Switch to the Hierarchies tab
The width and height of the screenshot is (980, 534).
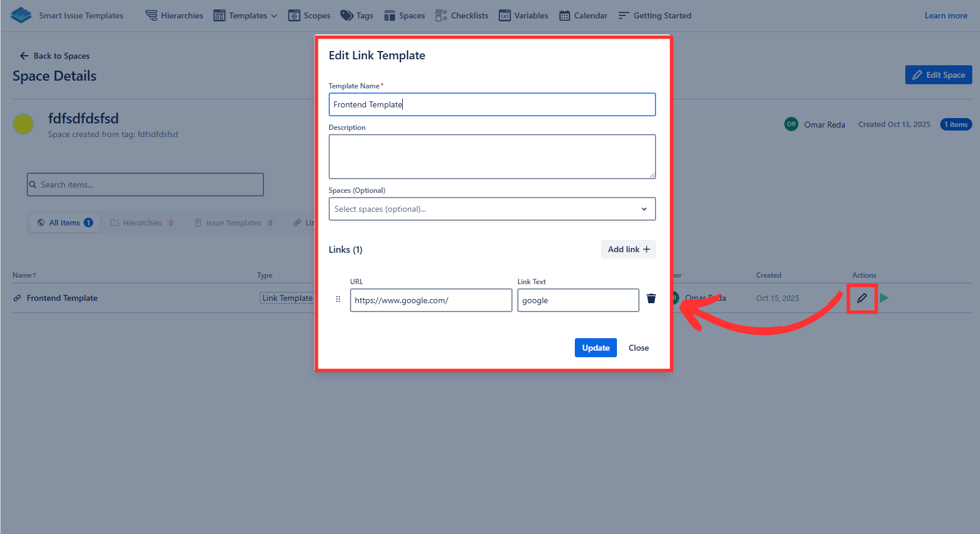[142, 223]
